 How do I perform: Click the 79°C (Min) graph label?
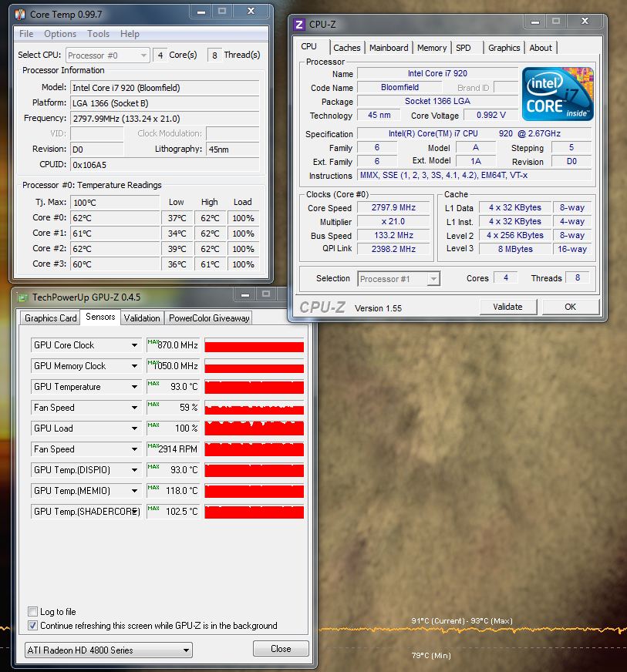click(431, 656)
